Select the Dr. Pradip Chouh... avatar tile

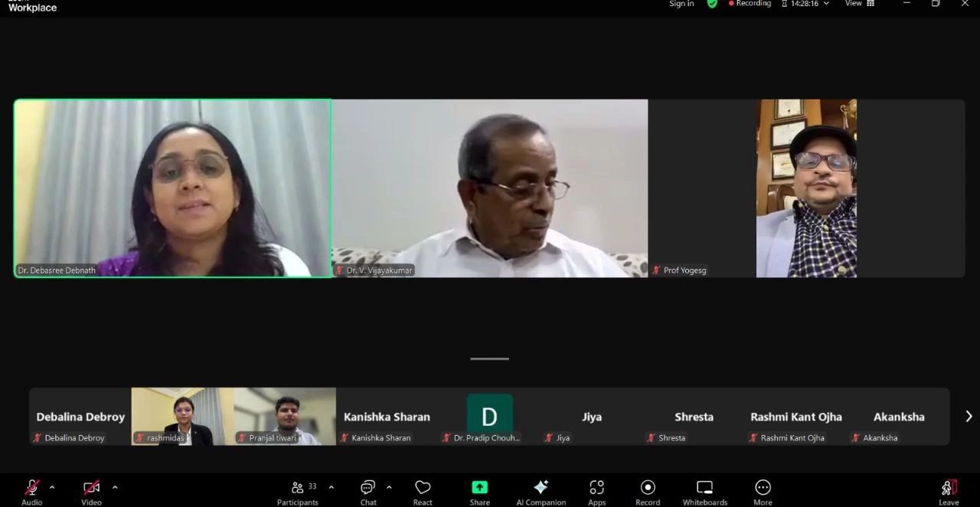490,416
